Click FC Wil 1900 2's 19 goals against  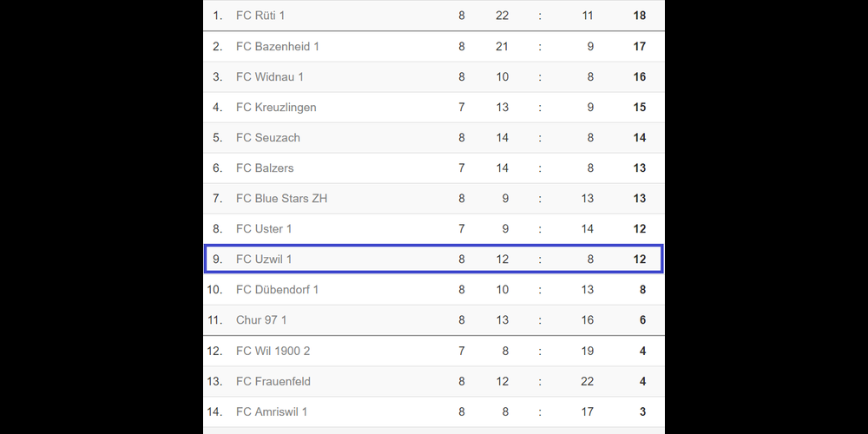tap(588, 351)
